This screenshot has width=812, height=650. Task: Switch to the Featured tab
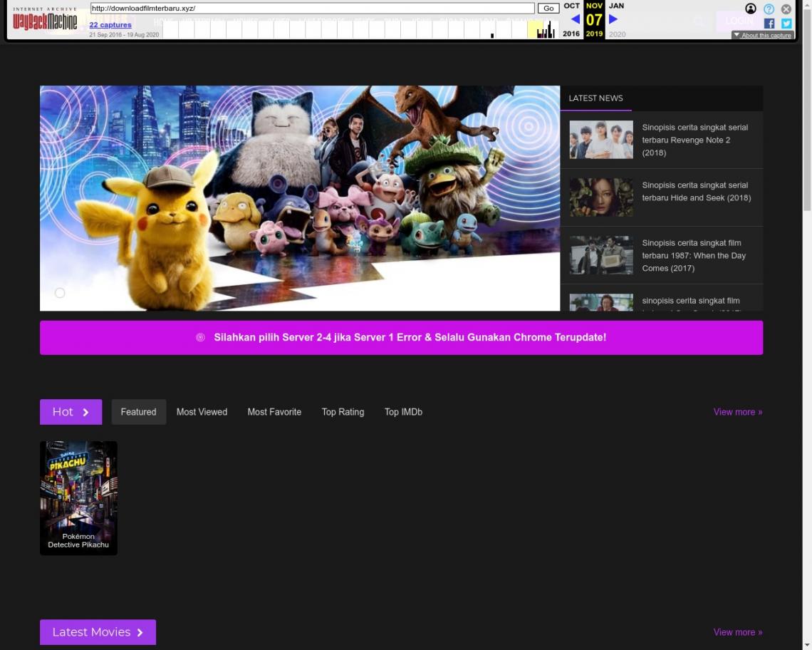138,412
